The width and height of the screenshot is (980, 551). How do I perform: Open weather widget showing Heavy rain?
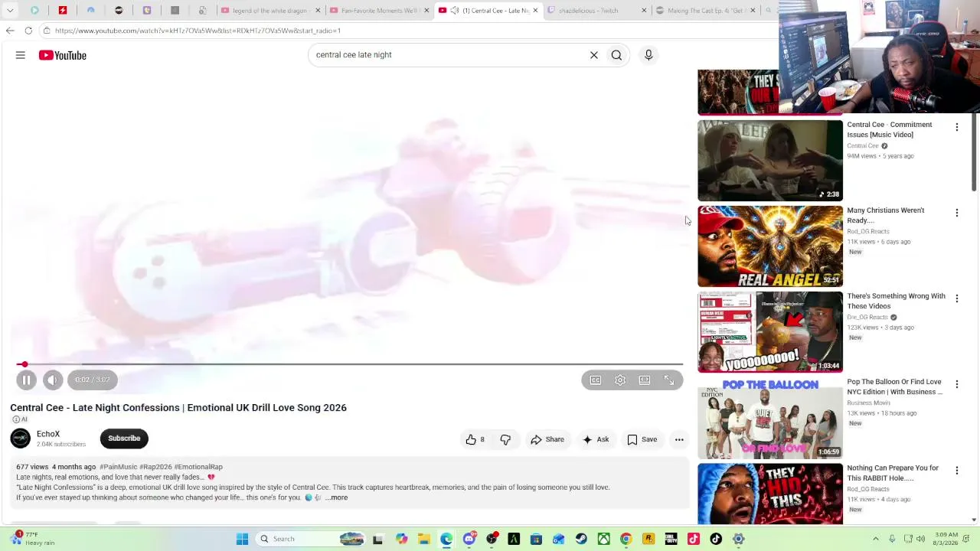coord(32,539)
